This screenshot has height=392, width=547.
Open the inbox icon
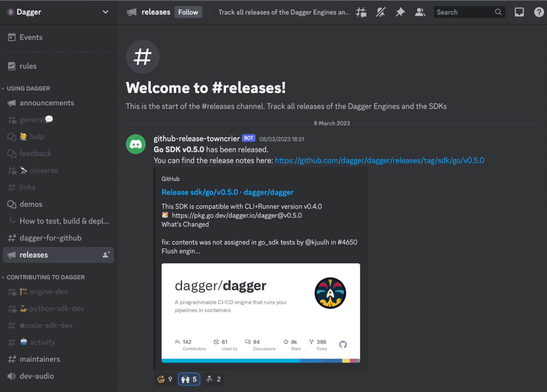point(519,12)
